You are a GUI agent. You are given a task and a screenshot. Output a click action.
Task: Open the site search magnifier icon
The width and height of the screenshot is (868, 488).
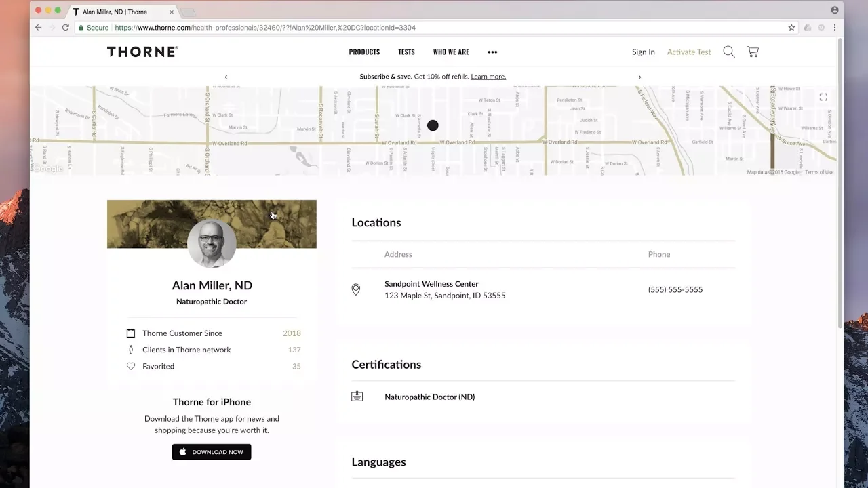[729, 52]
